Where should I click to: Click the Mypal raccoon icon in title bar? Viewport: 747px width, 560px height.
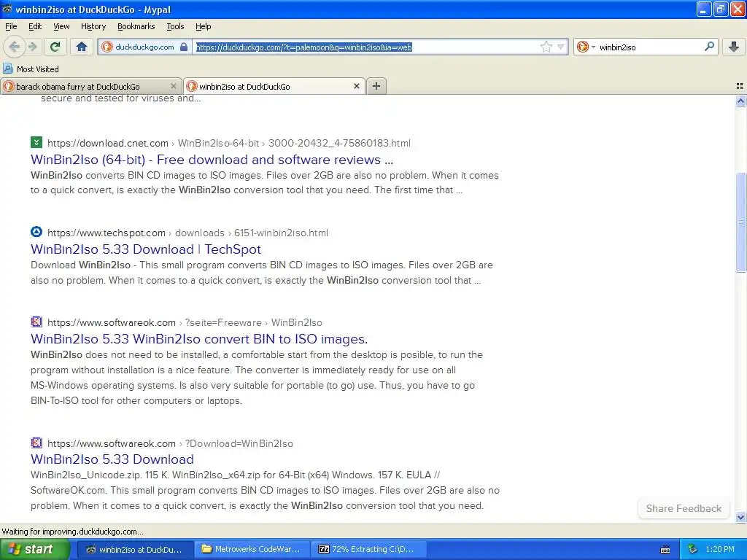7,9
